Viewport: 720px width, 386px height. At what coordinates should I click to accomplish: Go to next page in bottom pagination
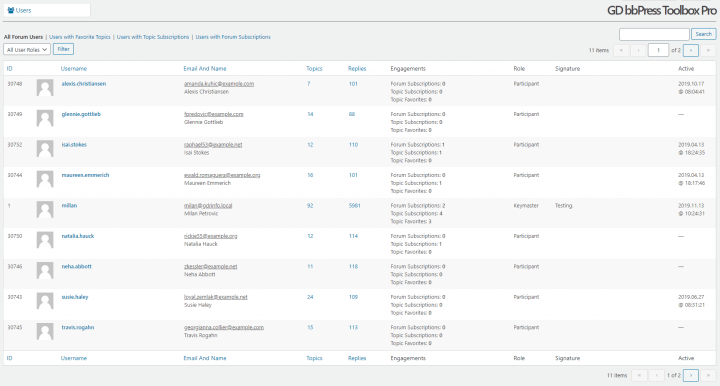coord(691,375)
